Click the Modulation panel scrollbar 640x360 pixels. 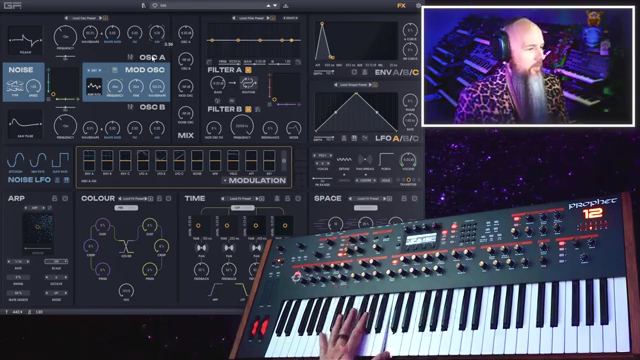pos(284,161)
